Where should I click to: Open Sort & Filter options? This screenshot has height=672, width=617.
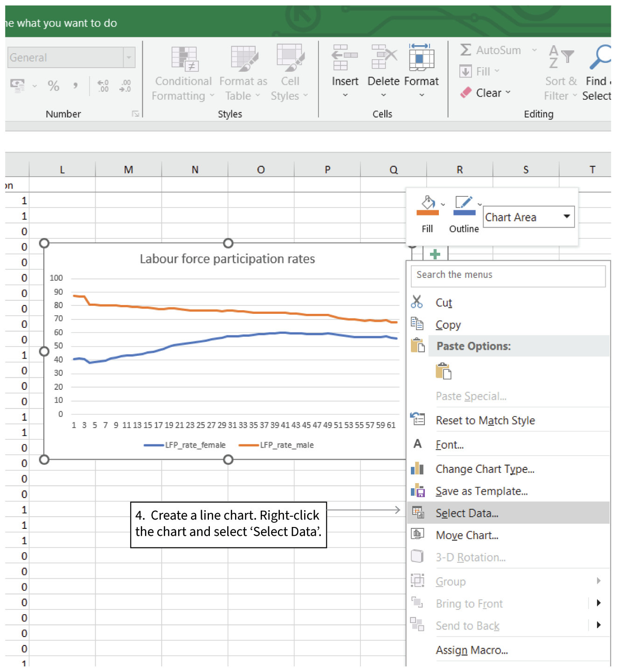[x=559, y=72]
